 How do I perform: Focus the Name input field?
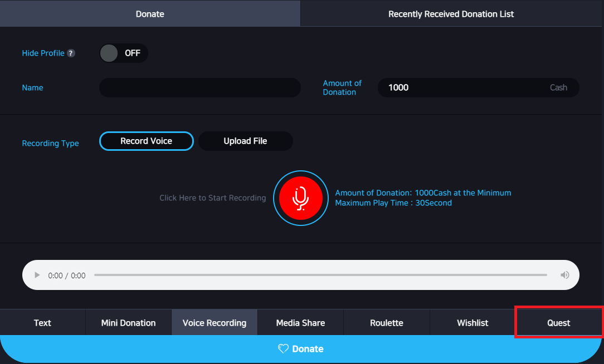(200, 88)
